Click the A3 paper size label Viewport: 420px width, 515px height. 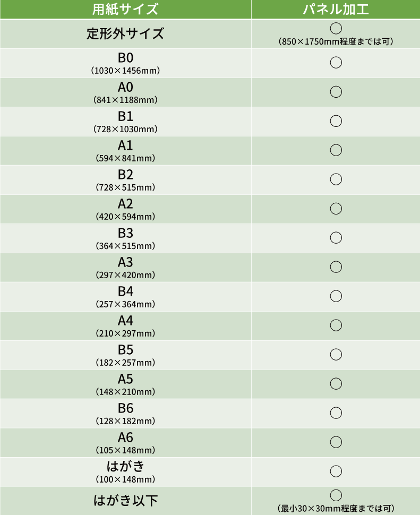[125, 262]
